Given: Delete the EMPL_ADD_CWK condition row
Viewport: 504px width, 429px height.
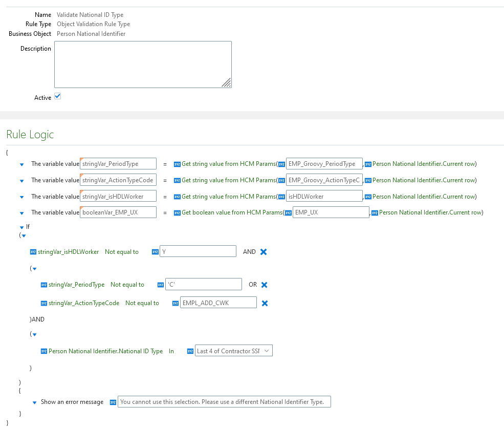Looking at the screenshot, I should click(264, 303).
